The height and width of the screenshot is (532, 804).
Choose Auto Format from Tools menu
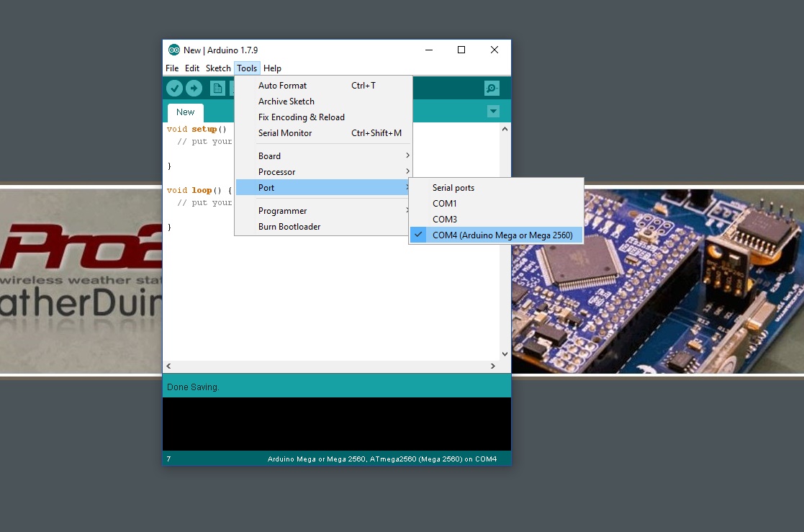coord(282,86)
